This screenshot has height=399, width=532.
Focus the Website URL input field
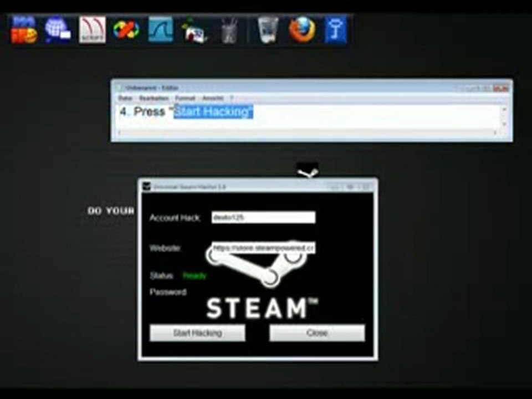pyautogui.click(x=264, y=248)
